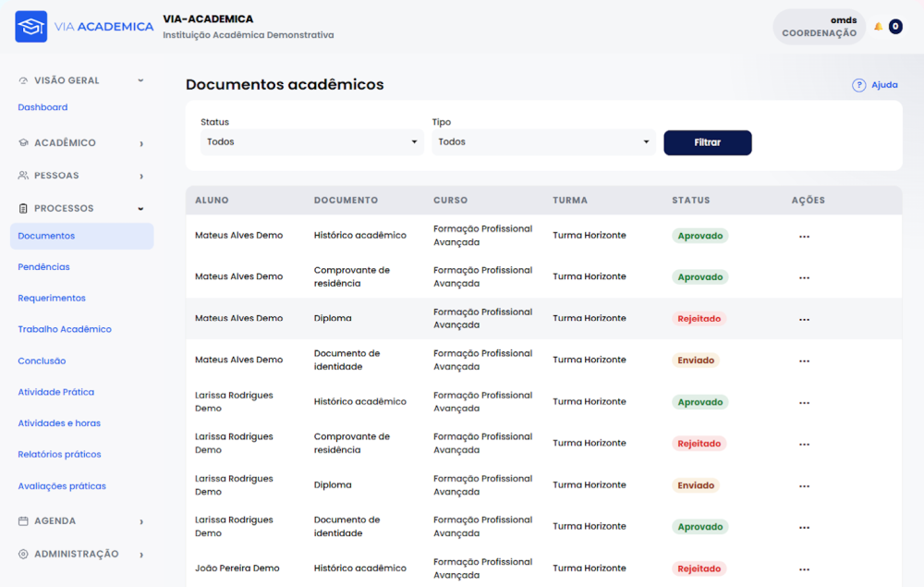Expand the Agenda section chevron

click(x=141, y=521)
